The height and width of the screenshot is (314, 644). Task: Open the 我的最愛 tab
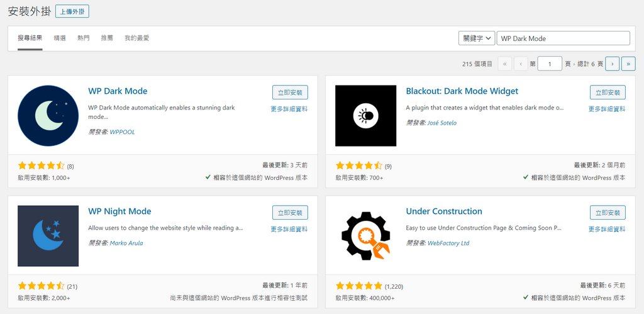click(136, 38)
